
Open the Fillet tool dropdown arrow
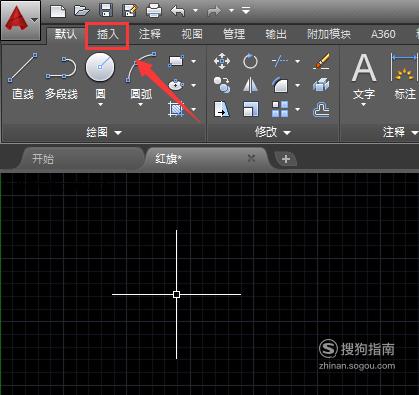[x=297, y=85]
